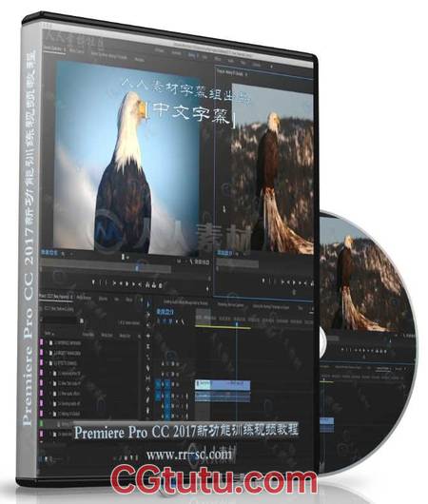Screen dimensions: 428x504
Task: Add a marker in the Source monitor transport
Action: pos(93,282)
